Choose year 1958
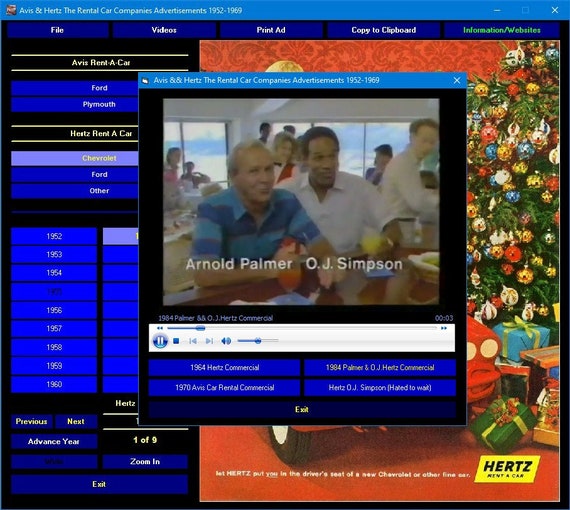 tap(54, 347)
